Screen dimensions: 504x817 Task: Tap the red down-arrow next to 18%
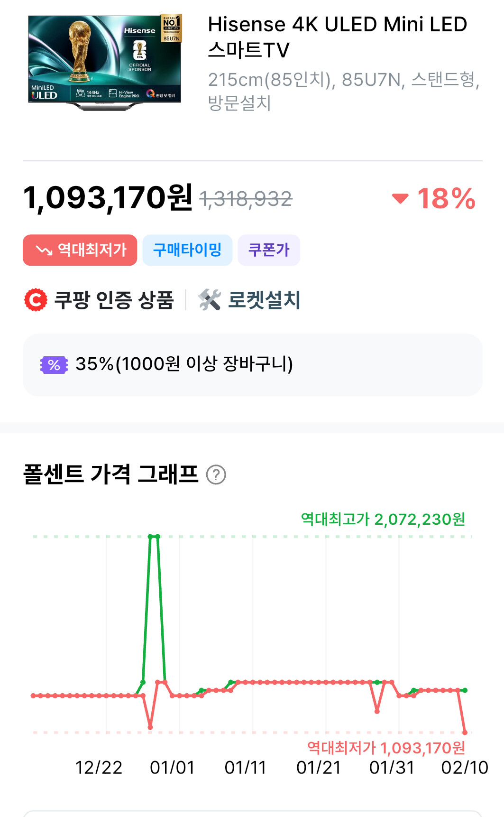click(x=400, y=198)
